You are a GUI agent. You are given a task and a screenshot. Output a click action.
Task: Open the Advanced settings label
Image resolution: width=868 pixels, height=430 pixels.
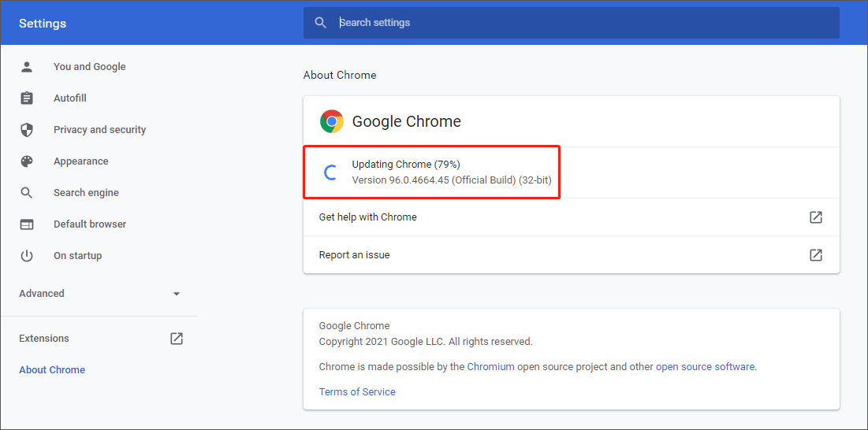[42, 294]
